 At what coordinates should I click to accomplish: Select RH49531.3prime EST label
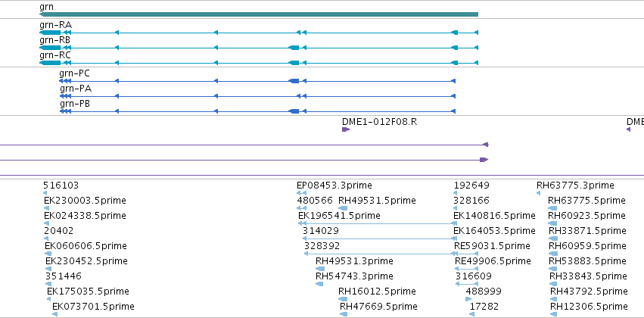point(354,261)
